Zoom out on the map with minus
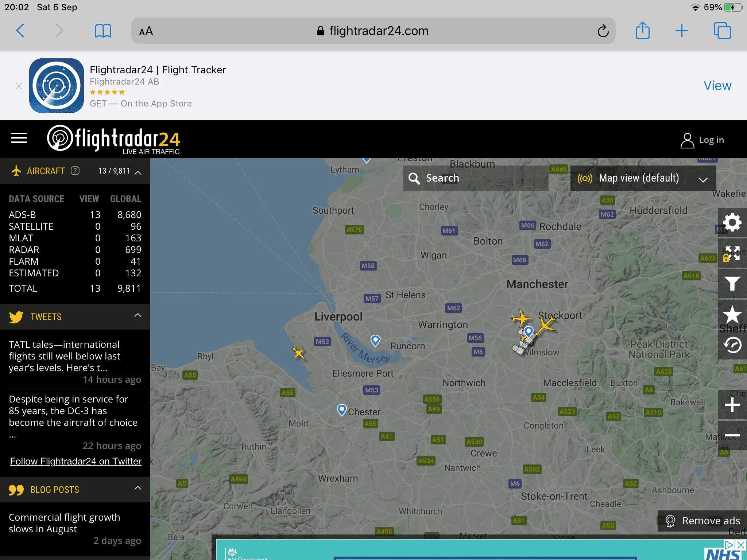The height and width of the screenshot is (560, 747). [x=732, y=435]
